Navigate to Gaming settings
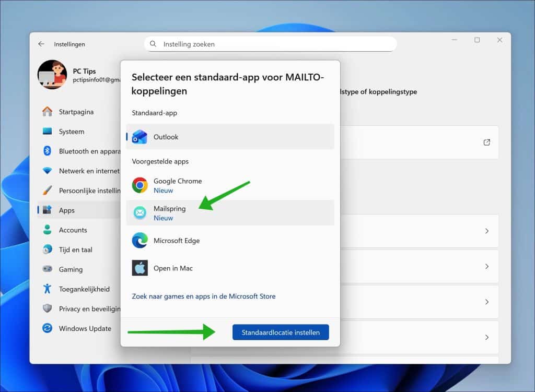Viewport: 535px width, 392px height. tap(71, 270)
